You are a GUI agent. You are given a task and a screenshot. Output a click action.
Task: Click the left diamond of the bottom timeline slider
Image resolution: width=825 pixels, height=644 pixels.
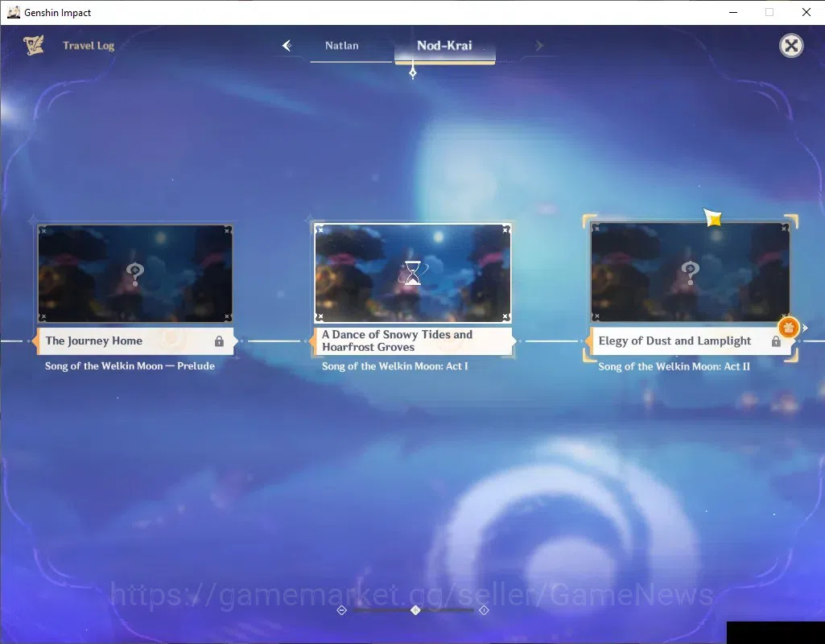[341, 610]
